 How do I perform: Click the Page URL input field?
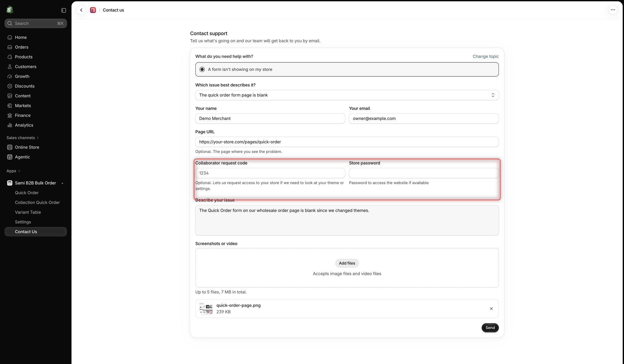coord(347,142)
